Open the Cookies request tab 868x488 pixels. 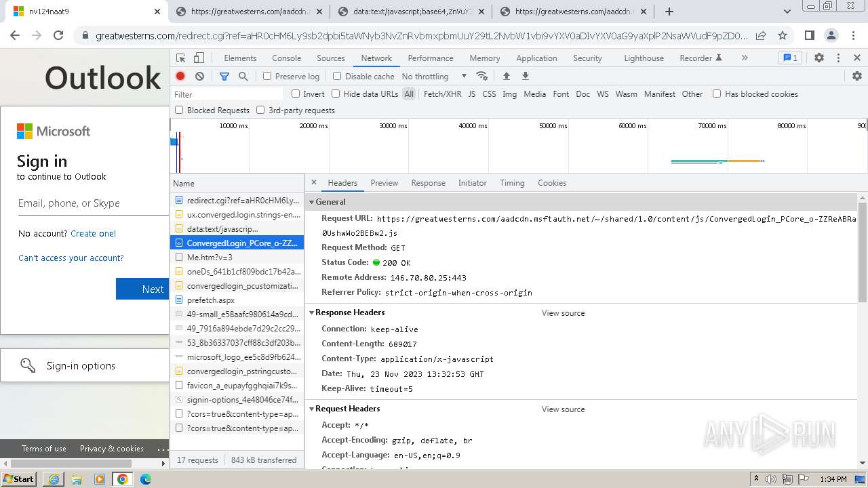coord(552,183)
